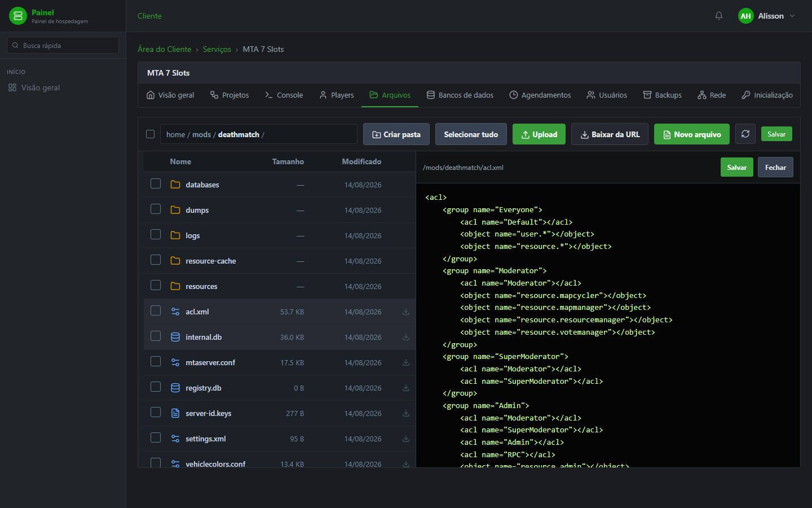This screenshot has height=508, width=812.
Task: Focus the Busca rápida search field
Action: tap(63, 45)
